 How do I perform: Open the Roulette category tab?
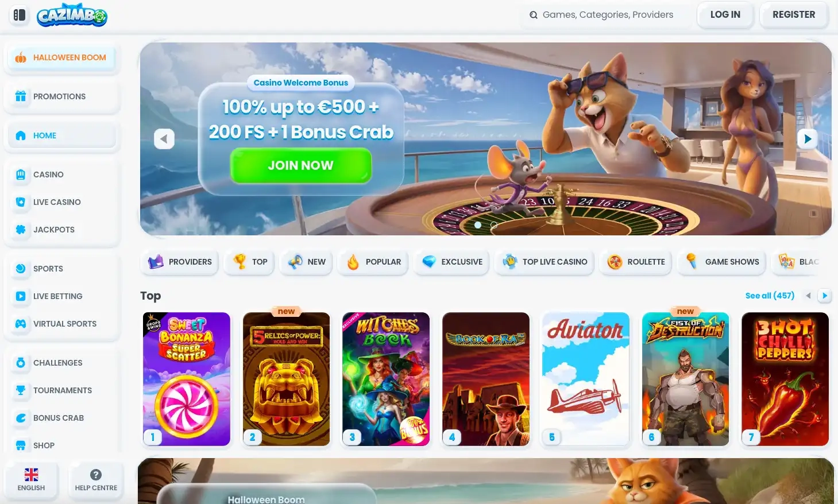click(x=636, y=262)
